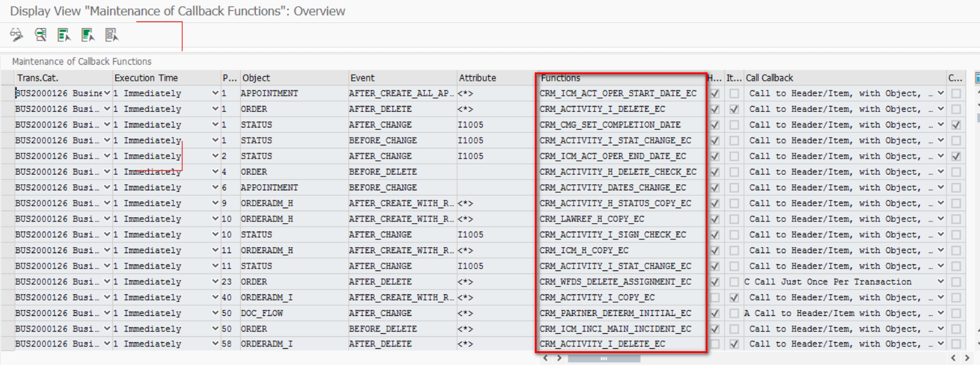Toggle It... checkbox for CRM_ACTIVITY_I_COPY_EC row

pyautogui.click(x=734, y=297)
